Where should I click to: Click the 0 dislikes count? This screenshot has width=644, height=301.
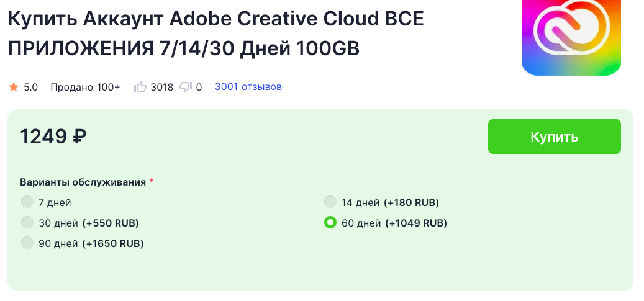pyautogui.click(x=199, y=88)
